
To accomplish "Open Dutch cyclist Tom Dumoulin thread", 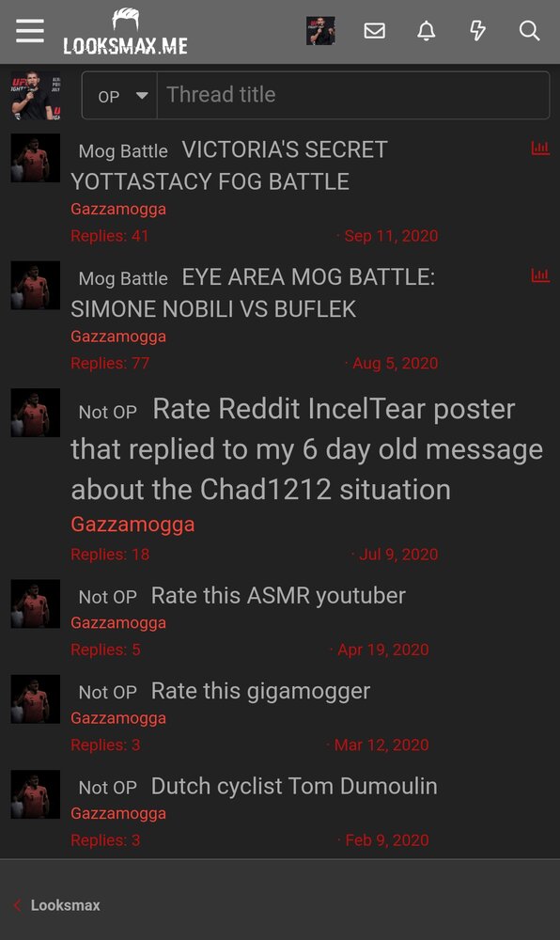I will coord(294,787).
